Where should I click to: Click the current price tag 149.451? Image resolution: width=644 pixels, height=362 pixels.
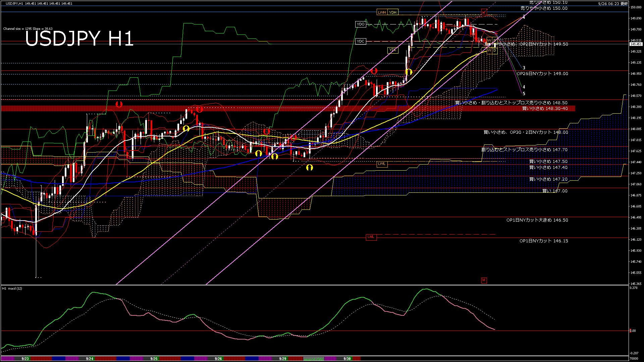coord(636,44)
